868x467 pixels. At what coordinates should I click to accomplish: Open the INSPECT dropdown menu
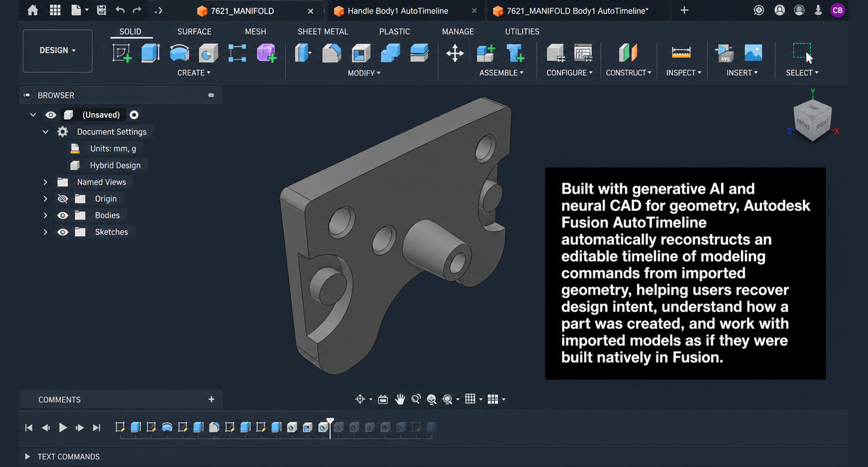point(683,73)
